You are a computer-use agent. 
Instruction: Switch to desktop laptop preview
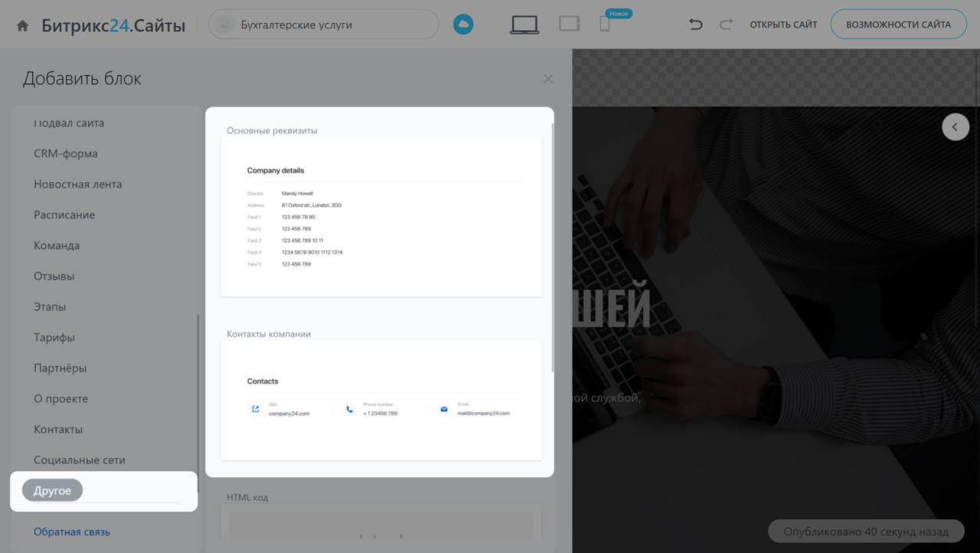(524, 25)
